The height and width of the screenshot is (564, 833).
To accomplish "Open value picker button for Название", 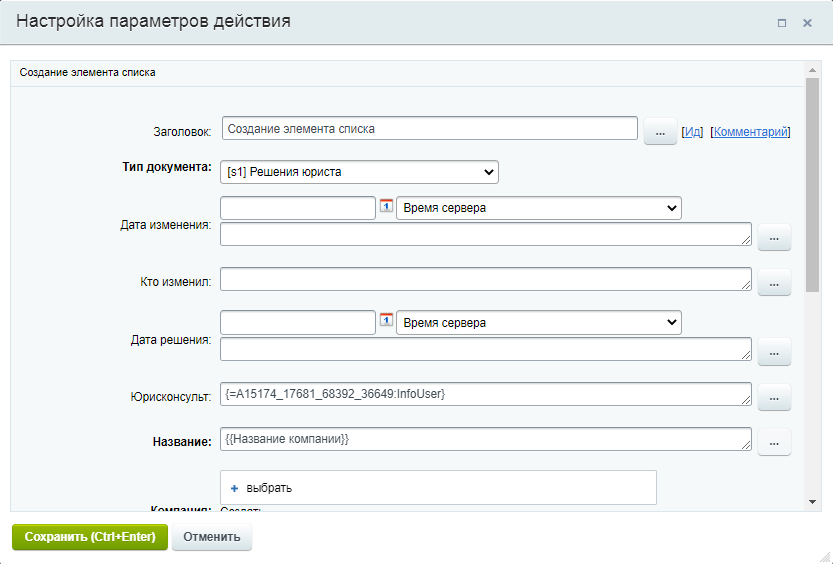I will click(x=774, y=442).
